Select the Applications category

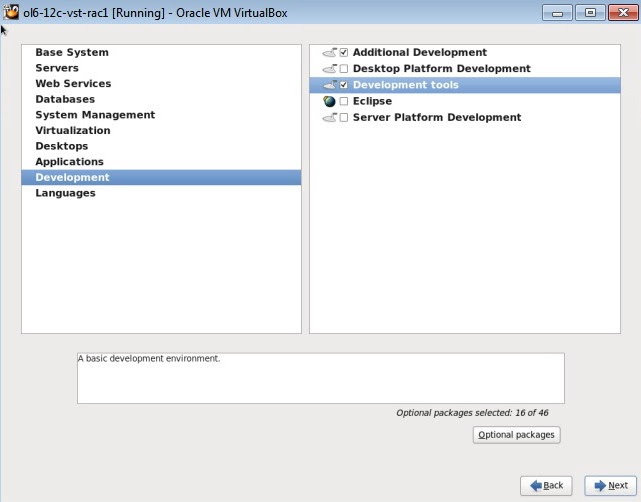161,161
